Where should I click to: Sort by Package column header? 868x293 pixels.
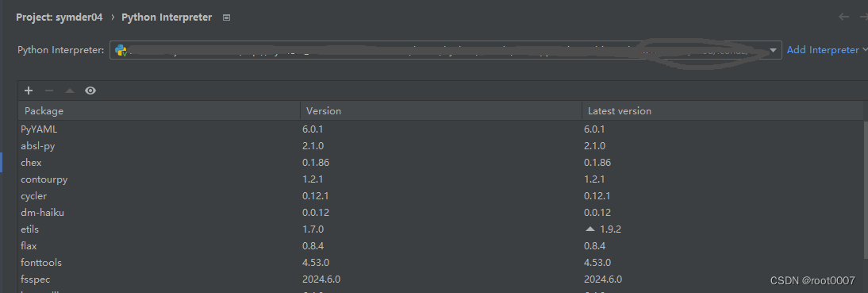click(159, 111)
